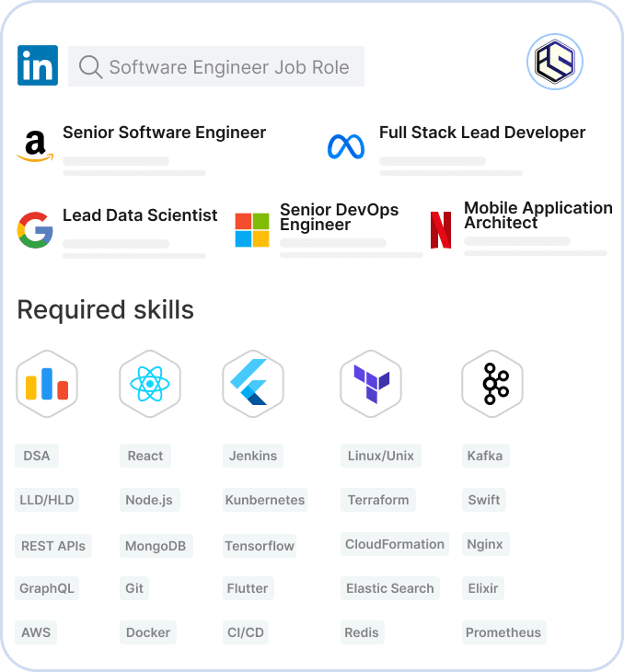The height and width of the screenshot is (672, 624).
Task: Select the Prometheus skill tag
Action: [503, 632]
